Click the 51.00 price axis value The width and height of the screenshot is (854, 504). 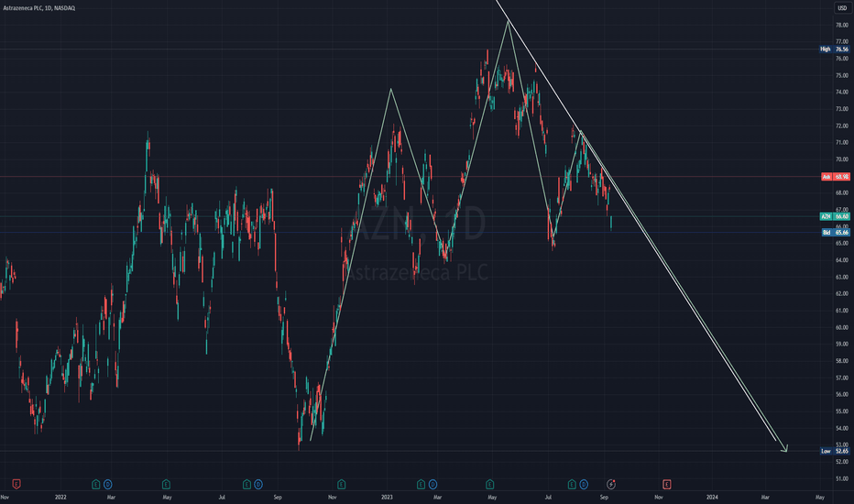pos(842,479)
